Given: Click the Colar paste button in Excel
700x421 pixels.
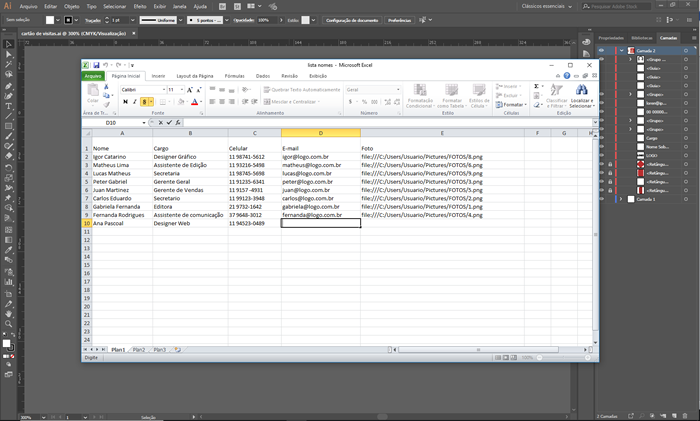Looking at the screenshot, I should (93, 94).
